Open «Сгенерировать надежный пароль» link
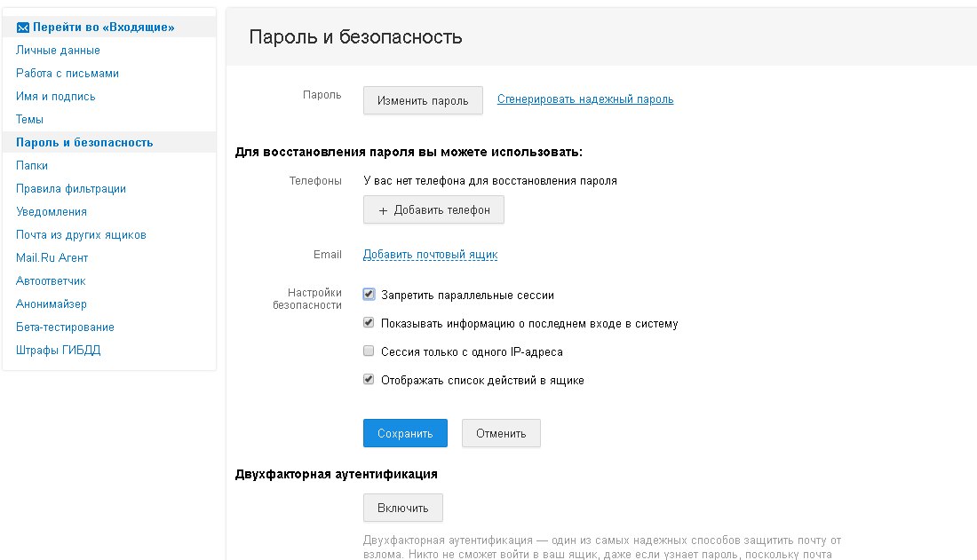977x560 pixels. 584,99
